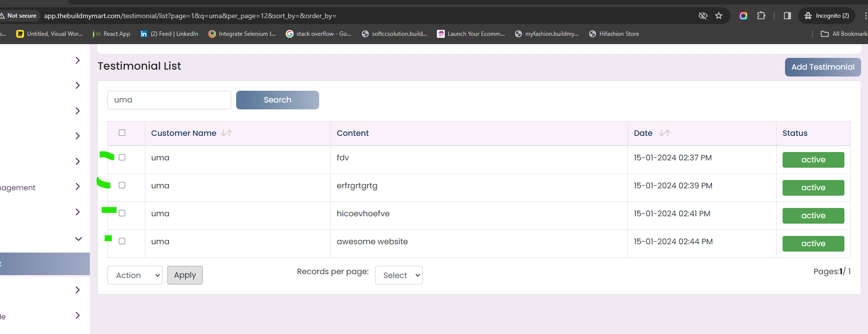Open the stack overflow - Go... bookmark

click(319, 34)
